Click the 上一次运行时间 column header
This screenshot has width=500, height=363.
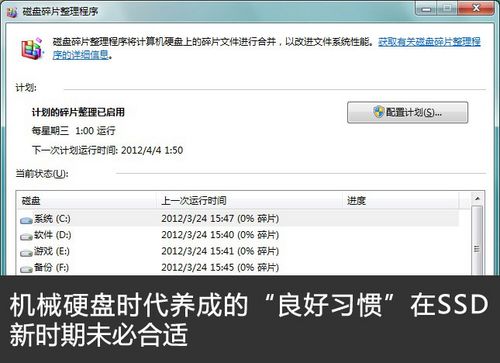pyautogui.click(x=249, y=201)
